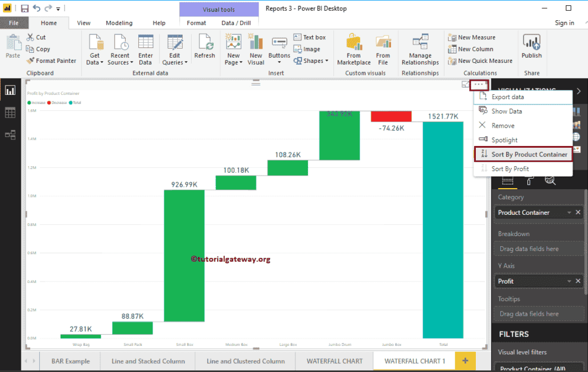Insert a Text box
The image size is (588, 372).
tap(310, 37)
